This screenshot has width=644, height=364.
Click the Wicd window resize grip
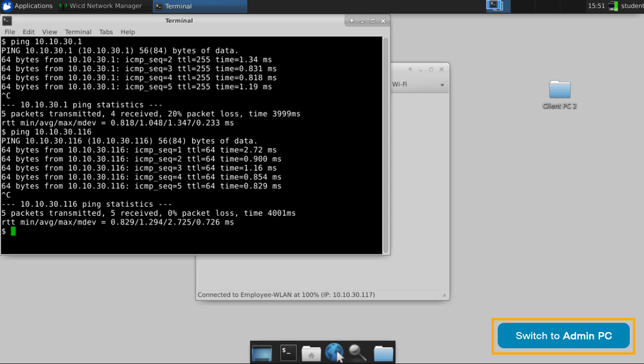[x=444, y=295]
